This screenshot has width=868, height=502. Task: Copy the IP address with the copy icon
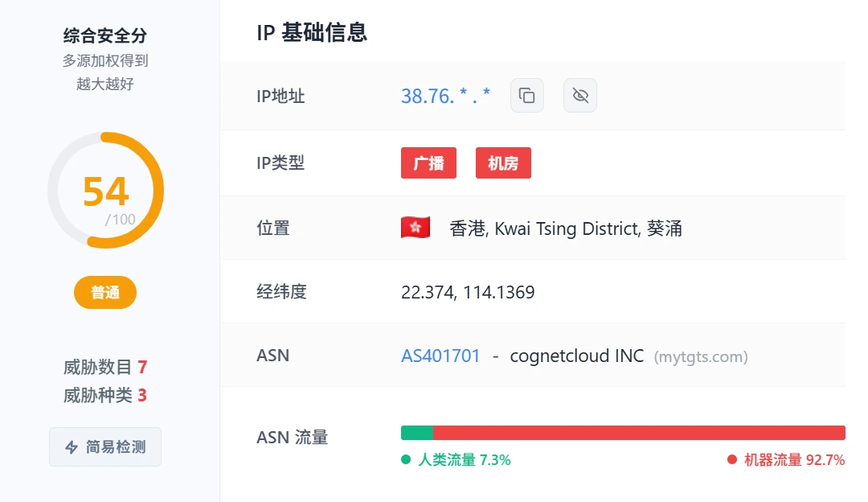point(526,95)
